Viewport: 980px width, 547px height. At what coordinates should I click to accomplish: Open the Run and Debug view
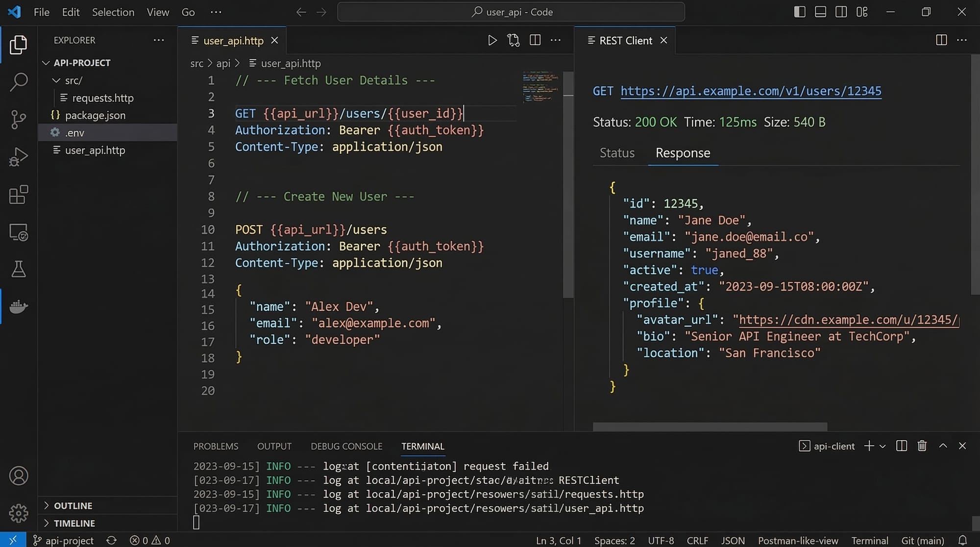pos(18,157)
